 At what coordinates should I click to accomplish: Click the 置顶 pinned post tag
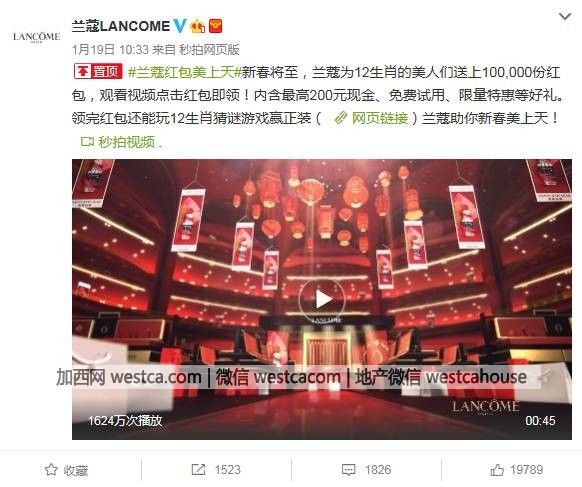coord(98,71)
